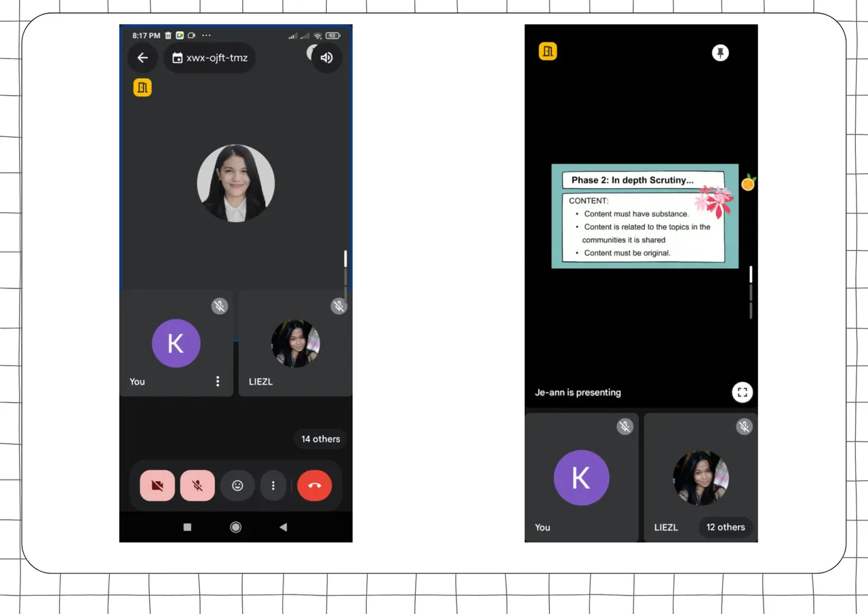This screenshot has height=614, width=868.
Task: Tap the speaker audio output icon
Action: pyautogui.click(x=326, y=58)
